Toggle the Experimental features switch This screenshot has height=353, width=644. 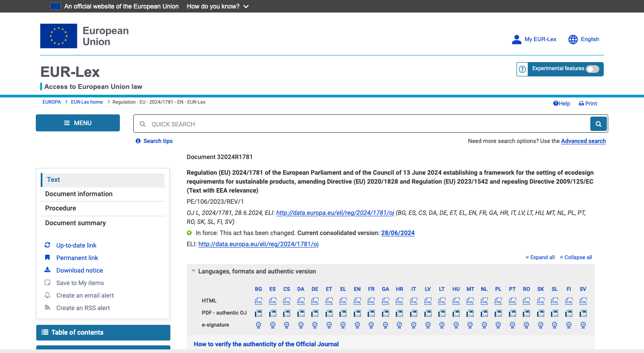tap(592, 69)
